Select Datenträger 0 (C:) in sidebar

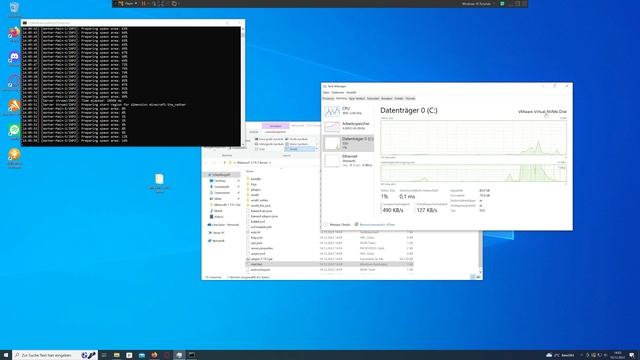tap(348, 143)
